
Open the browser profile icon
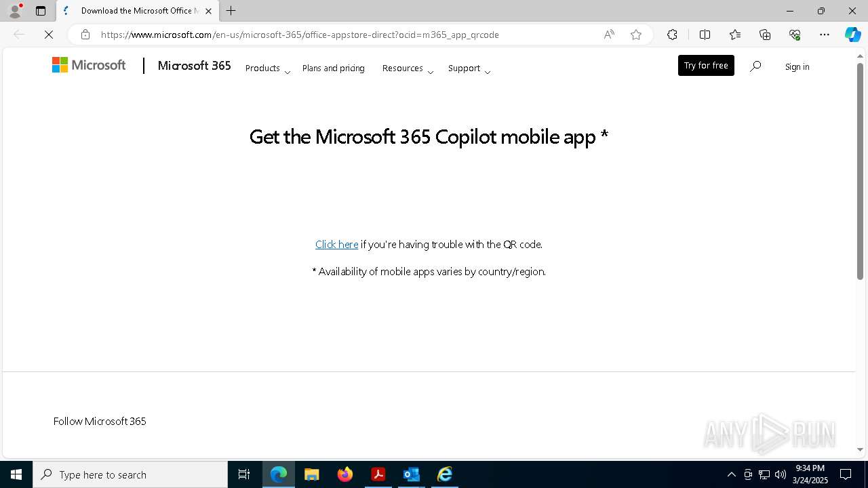tap(15, 11)
